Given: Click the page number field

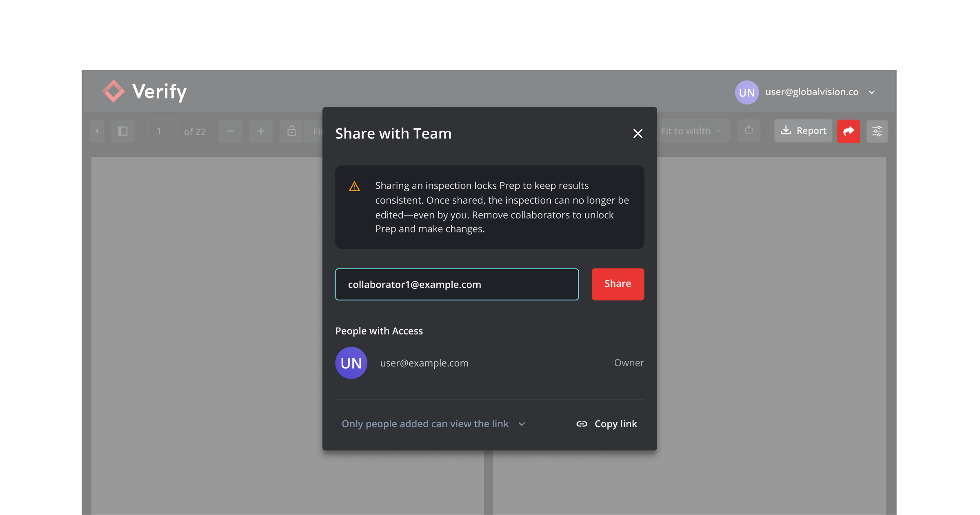Looking at the screenshot, I should pyautogui.click(x=162, y=131).
